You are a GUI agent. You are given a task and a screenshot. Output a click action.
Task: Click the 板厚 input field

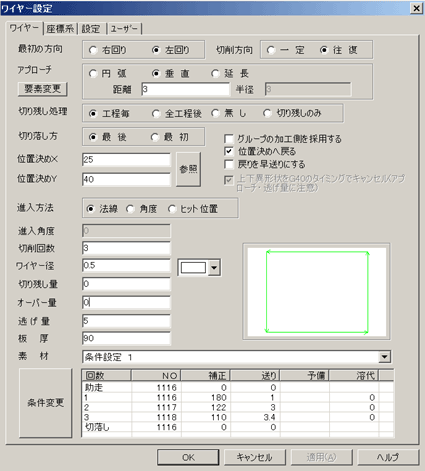[x=126, y=338]
